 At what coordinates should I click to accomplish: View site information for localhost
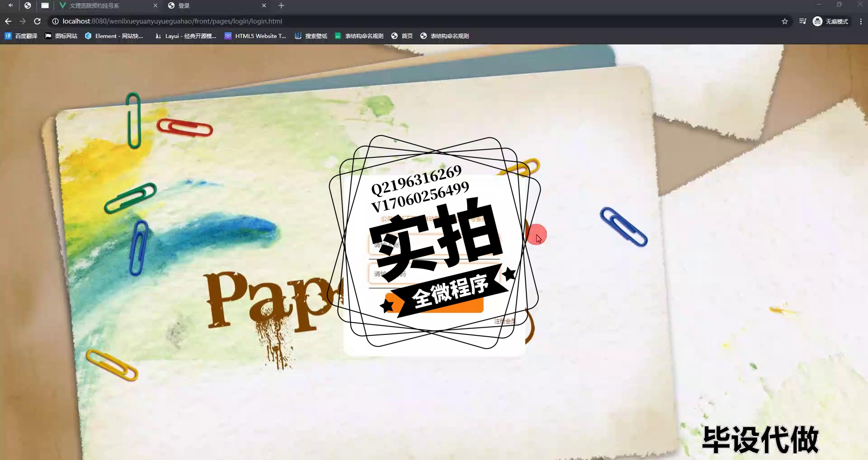click(x=55, y=21)
